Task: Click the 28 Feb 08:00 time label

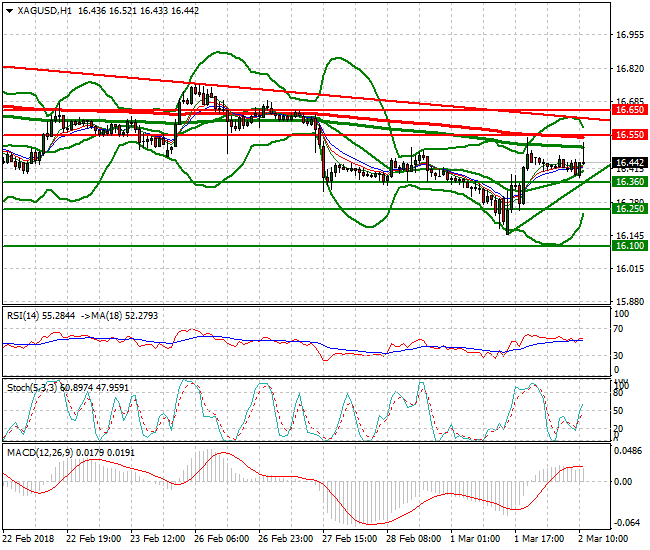Action: click(414, 539)
